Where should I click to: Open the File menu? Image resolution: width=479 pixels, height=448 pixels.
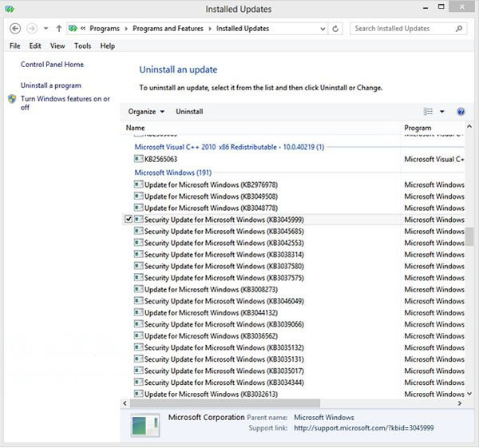tap(14, 46)
